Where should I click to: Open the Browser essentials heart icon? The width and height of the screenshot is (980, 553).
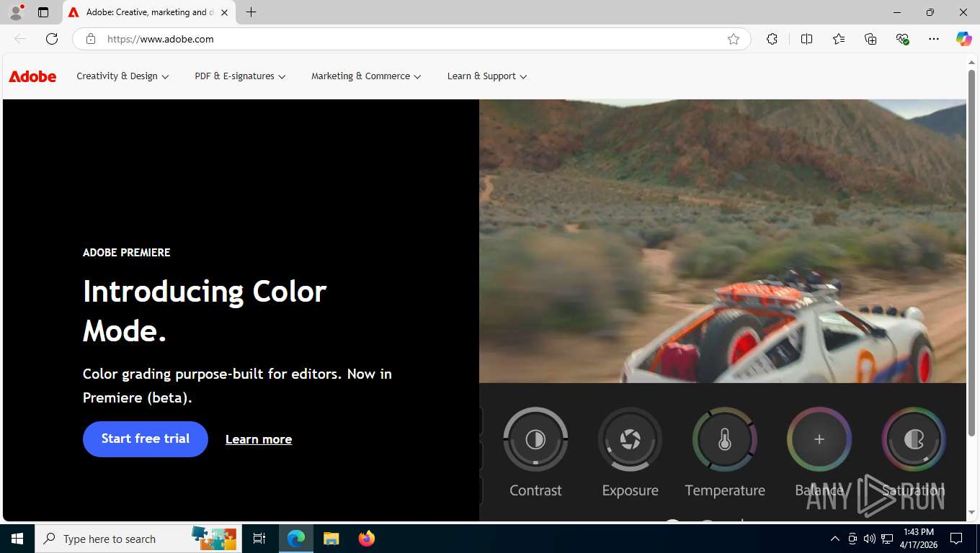pyautogui.click(x=902, y=39)
